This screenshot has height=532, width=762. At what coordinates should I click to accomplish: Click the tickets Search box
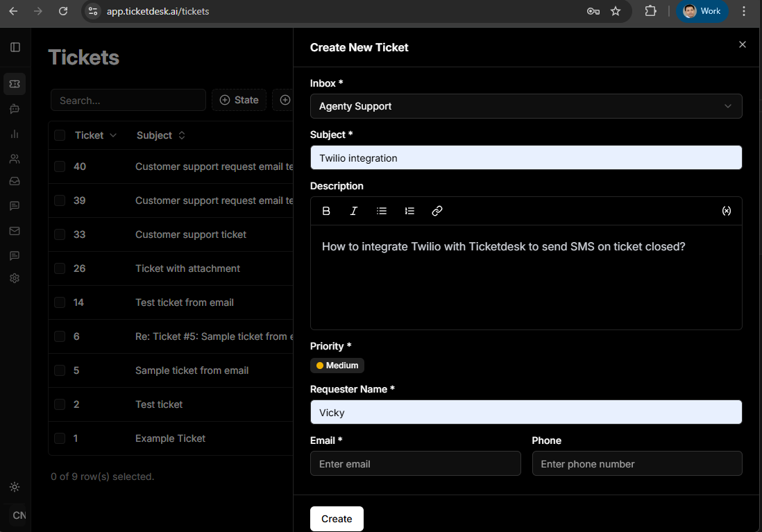click(x=128, y=101)
